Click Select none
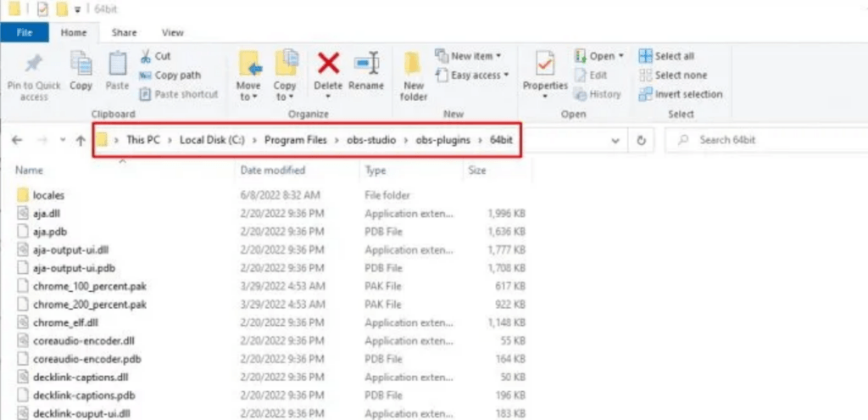The width and height of the screenshot is (868, 420). 672,76
